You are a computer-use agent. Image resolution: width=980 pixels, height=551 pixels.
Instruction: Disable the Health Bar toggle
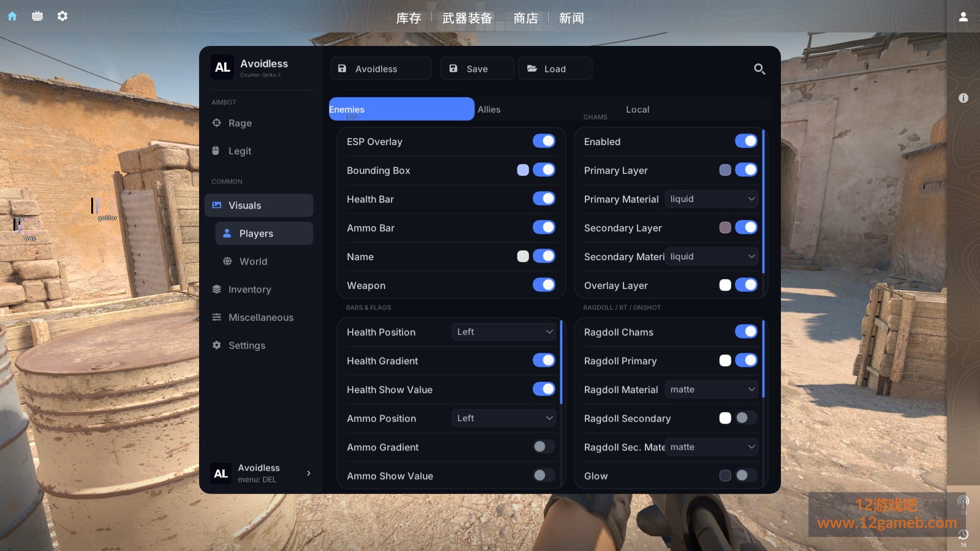(544, 199)
